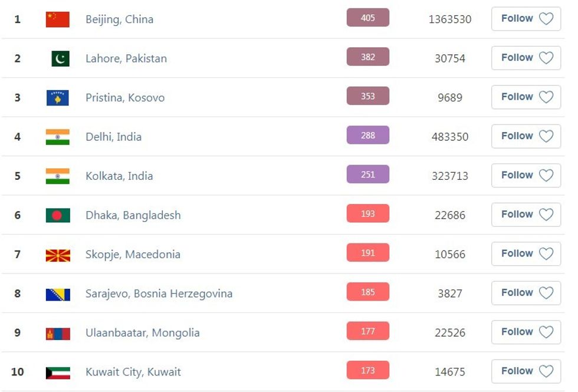Click the 405 AQI color badge
The height and width of the screenshot is (392, 578).
pyautogui.click(x=368, y=18)
